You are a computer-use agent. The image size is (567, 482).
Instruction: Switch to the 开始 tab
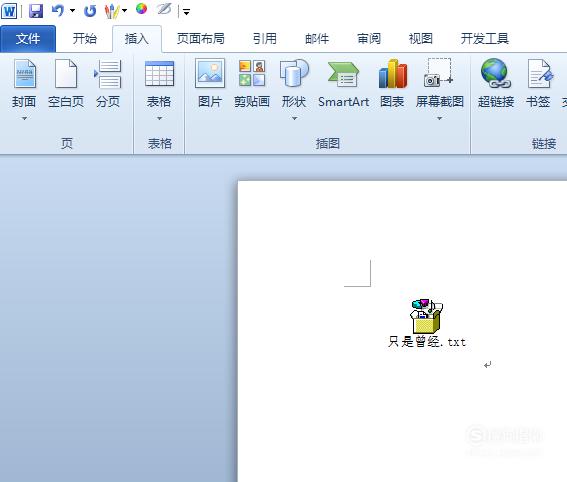84,38
